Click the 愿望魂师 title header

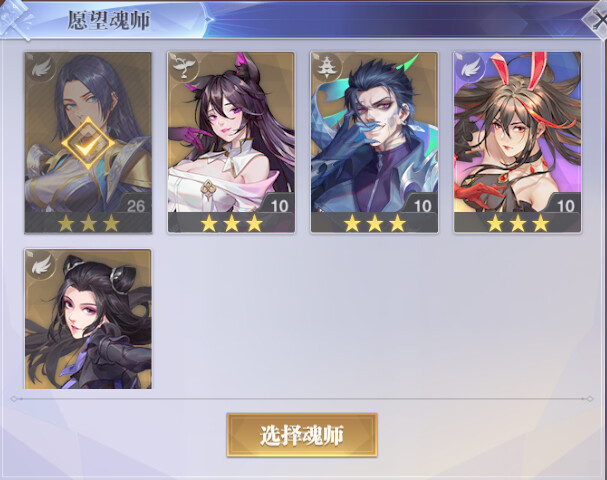tap(109, 20)
